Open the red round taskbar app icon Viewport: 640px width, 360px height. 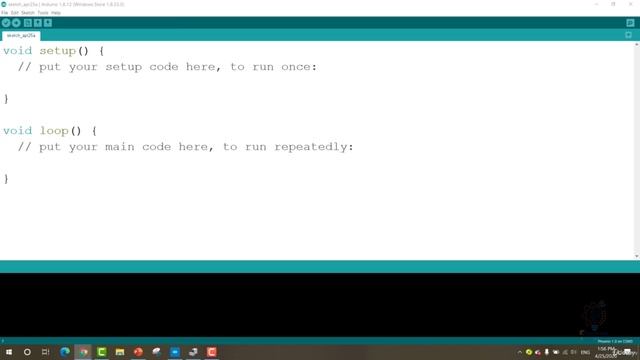click(x=138, y=352)
